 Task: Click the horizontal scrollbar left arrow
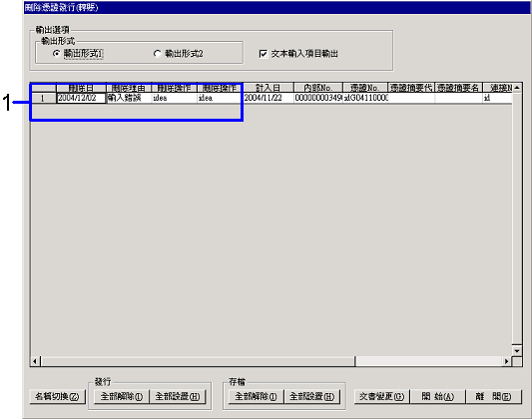click(35, 361)
